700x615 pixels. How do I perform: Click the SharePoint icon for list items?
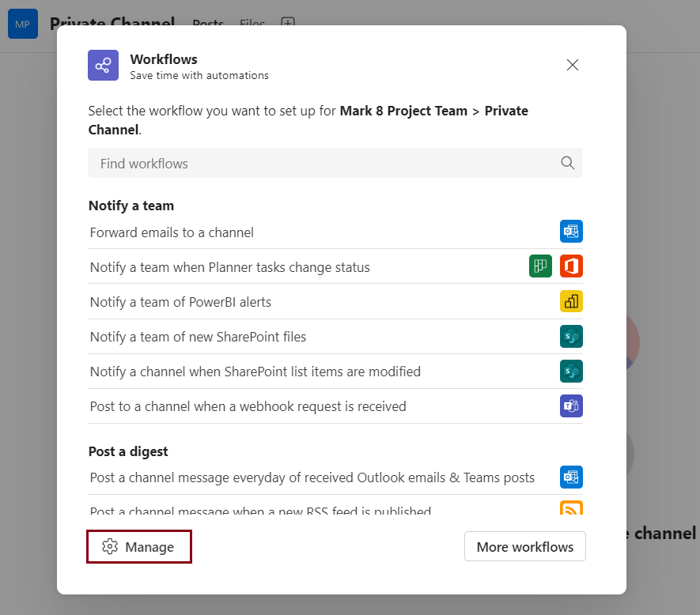click(571, 371)
